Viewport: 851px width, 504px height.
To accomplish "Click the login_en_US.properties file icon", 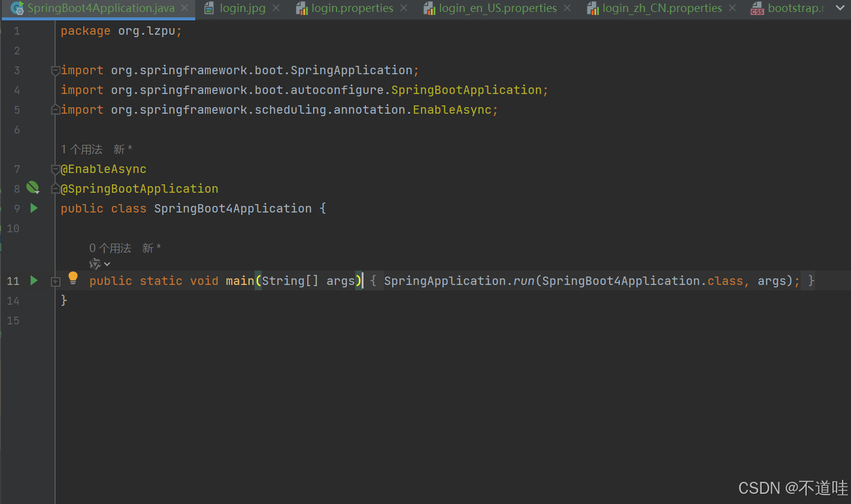I will (x=429, y=8).
